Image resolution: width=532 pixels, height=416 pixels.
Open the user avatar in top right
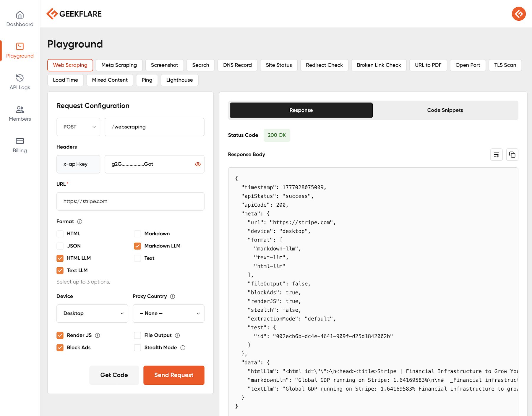pos(518,14)
